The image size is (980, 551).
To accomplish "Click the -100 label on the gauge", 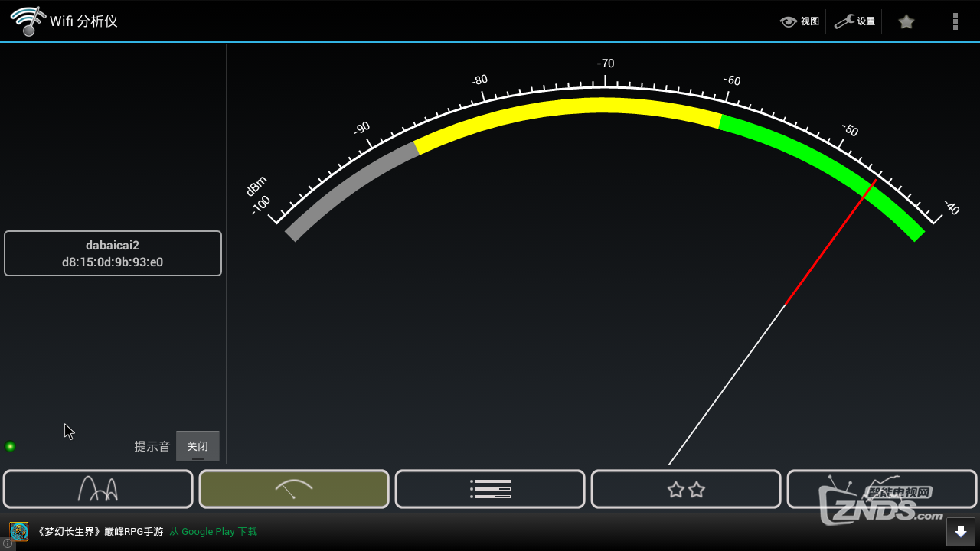I will click(261, 205).
